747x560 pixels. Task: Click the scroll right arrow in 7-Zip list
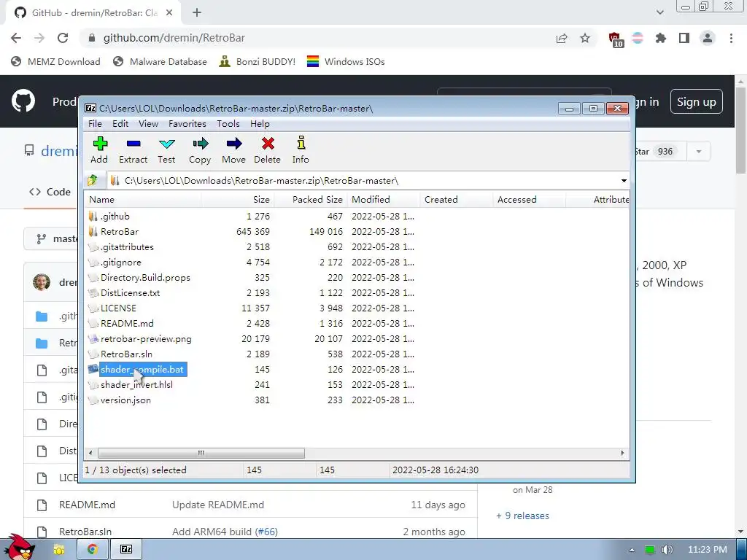point(622,453)
